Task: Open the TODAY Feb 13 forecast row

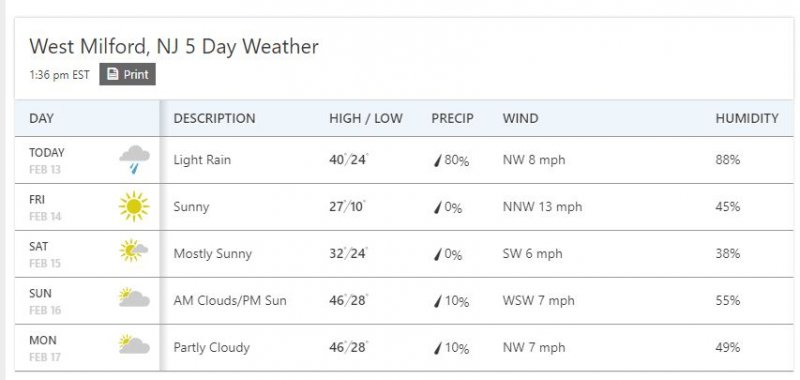Action: click(404, 160)
